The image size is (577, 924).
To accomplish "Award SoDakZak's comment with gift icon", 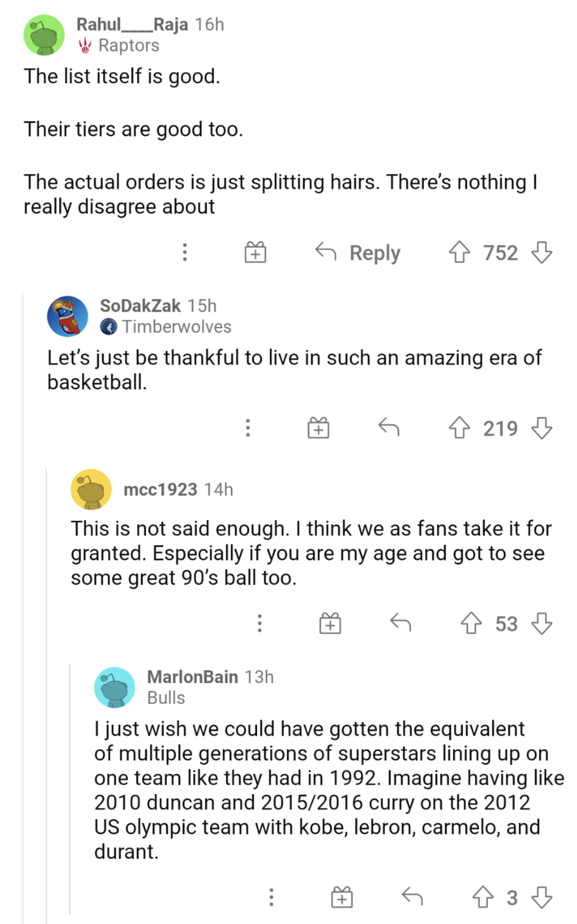I will pyautogui.click(x=318, y=428).
